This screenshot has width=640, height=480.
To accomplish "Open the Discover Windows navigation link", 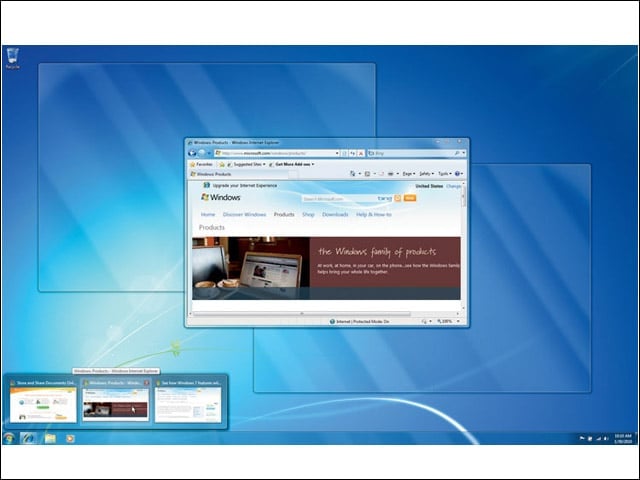I will (x=244, y=214).
